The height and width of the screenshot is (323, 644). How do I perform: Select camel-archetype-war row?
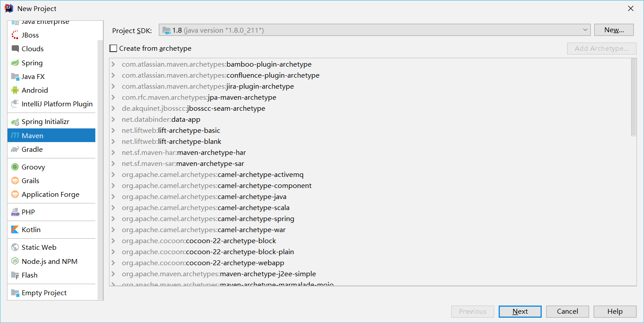pyautogui.click(x=370, y=230)
